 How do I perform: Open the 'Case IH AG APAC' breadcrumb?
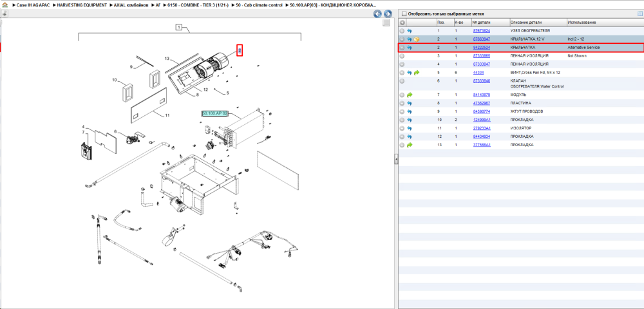coord(32,5)
